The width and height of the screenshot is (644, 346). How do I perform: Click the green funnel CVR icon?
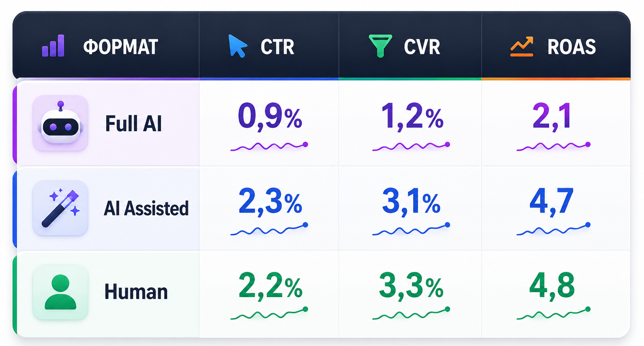click(x=380, y=46)
